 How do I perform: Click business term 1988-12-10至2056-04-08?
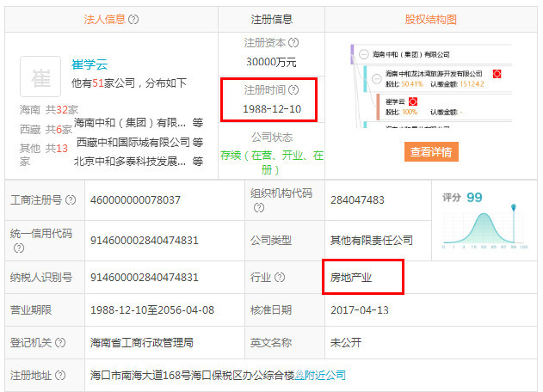[x=152, y=310]
